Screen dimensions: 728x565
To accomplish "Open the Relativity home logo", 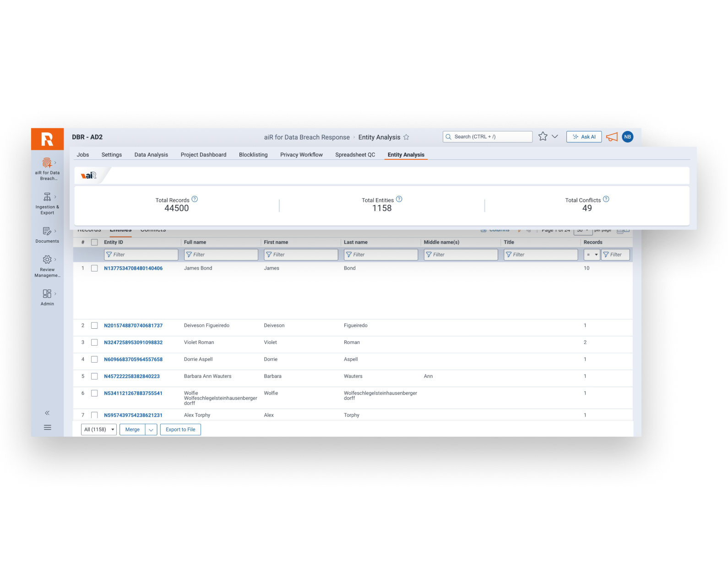I will coord(47,139).
